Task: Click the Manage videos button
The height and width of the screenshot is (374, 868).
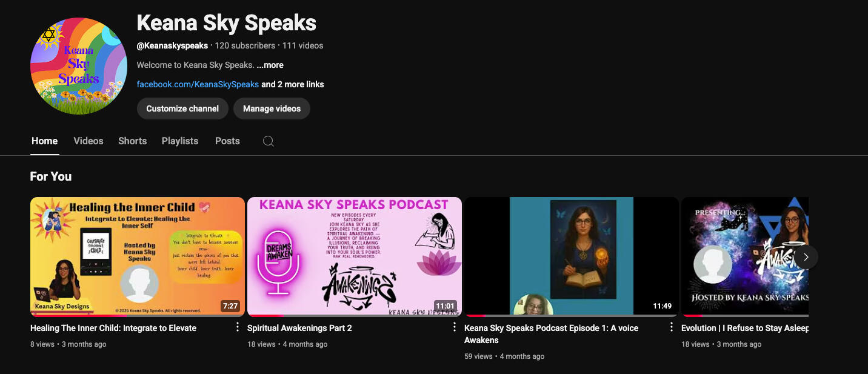Action: [272, 109]
